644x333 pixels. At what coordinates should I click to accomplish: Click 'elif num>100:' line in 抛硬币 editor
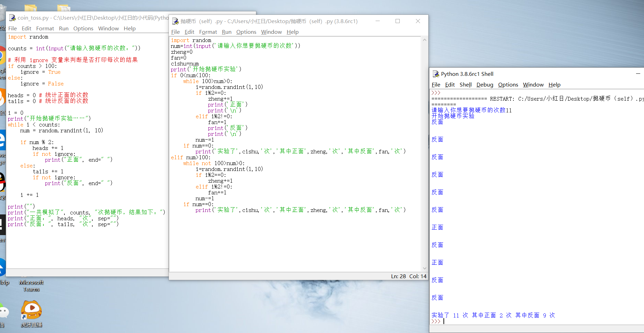pos(191,158)
